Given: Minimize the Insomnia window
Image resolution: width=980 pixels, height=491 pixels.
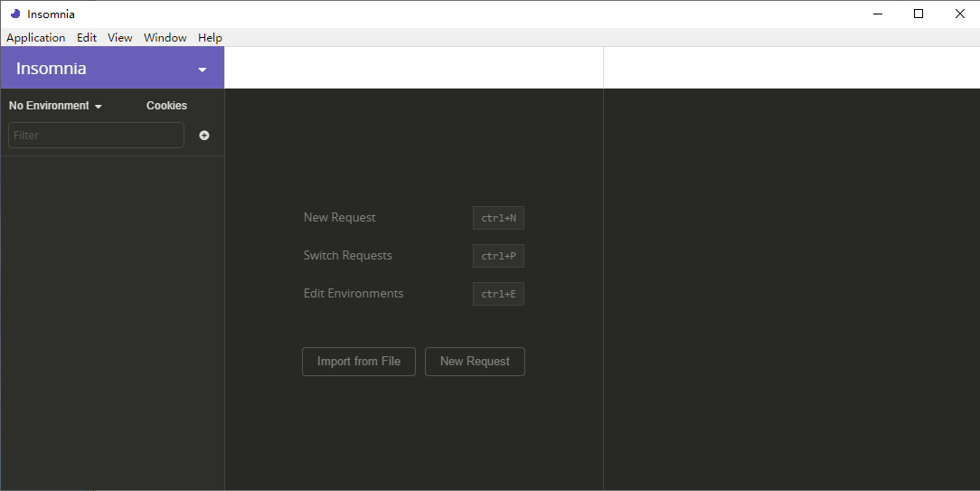Looking at the screenshot, I should (877, 14).
